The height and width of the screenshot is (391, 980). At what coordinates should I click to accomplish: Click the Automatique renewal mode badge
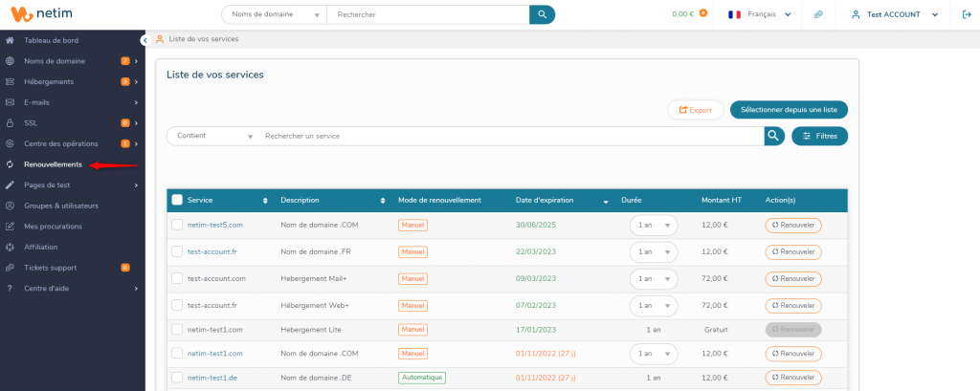(422, 378)
